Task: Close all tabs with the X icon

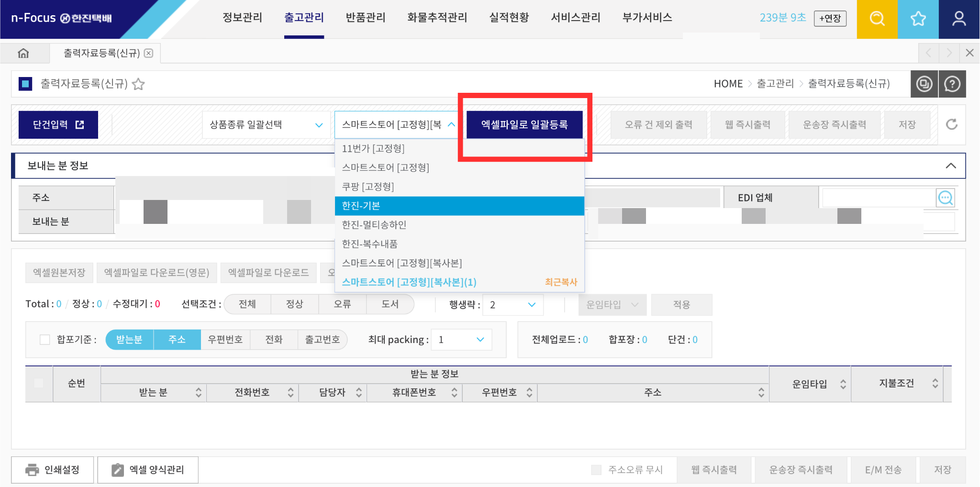Action: tap(969, 53)
